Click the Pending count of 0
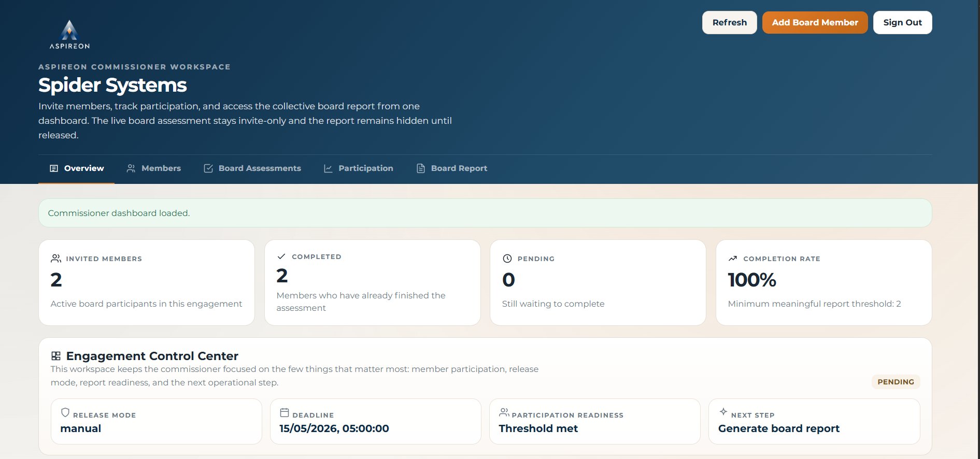Image resolution: width=980 pixels, height=459 pixels. pos(508,280)
